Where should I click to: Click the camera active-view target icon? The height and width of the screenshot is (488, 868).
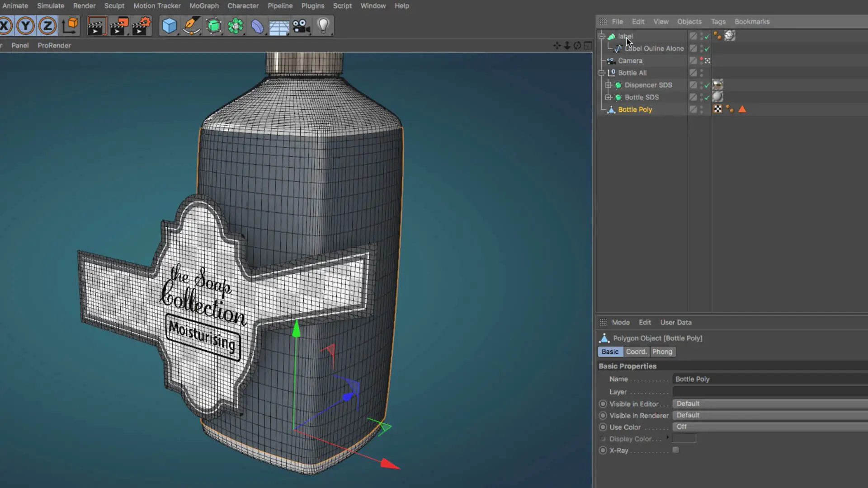point(708,61)
